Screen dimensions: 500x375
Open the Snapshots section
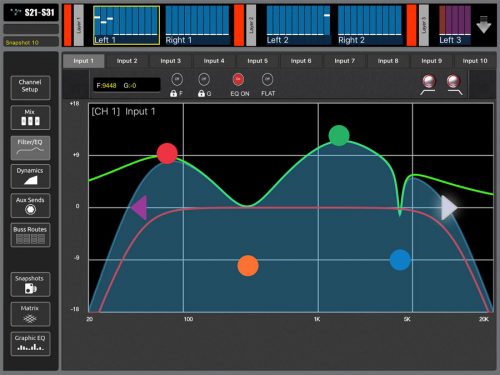click(x=30, y=284)
